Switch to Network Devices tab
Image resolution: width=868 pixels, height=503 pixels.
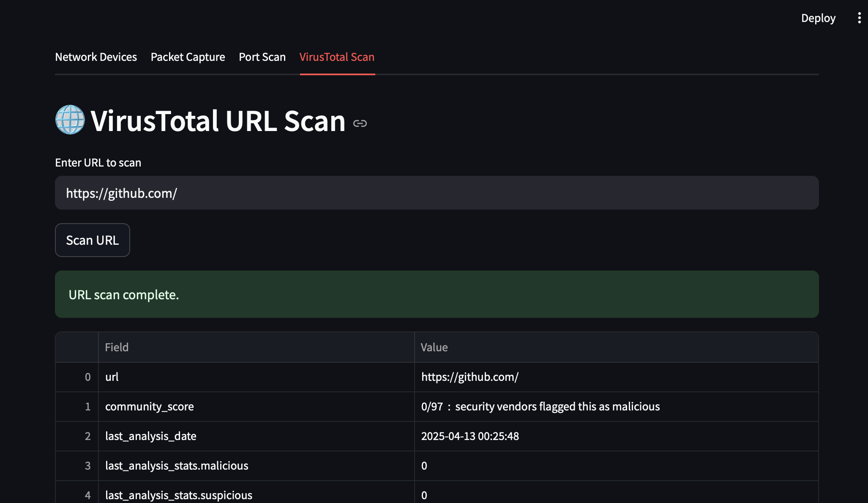(x=96, y=57)
